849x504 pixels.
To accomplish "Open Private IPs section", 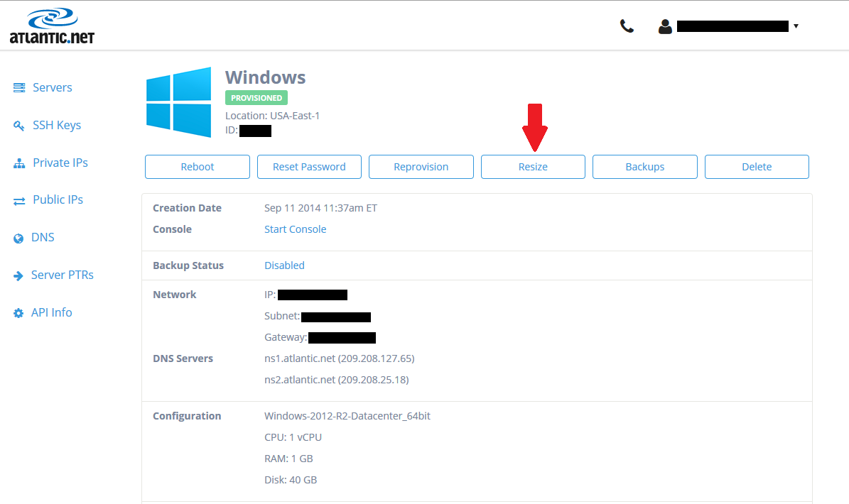I will 60,163.
